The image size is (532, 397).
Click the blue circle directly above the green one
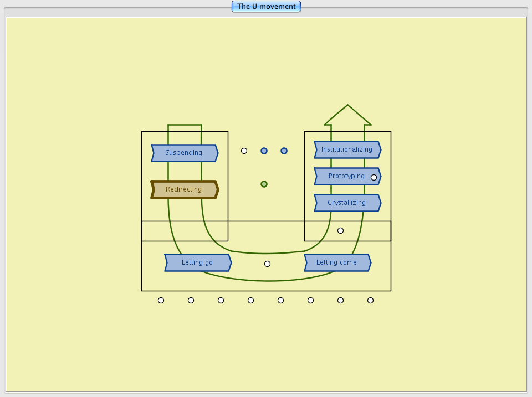(264, 151)
